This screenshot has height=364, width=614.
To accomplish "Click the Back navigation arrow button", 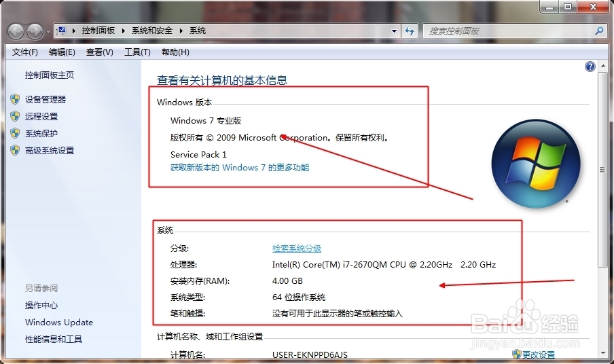I will click(16, 31).
